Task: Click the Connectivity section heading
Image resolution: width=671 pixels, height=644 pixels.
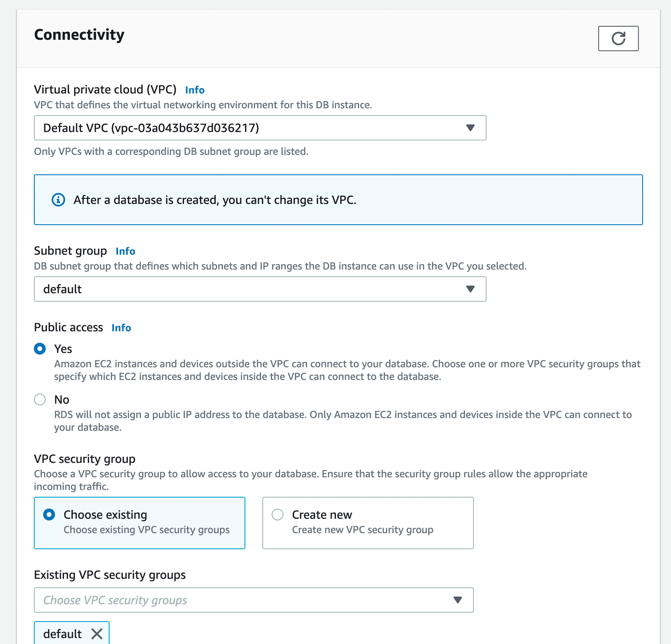Action: point(79,35)
